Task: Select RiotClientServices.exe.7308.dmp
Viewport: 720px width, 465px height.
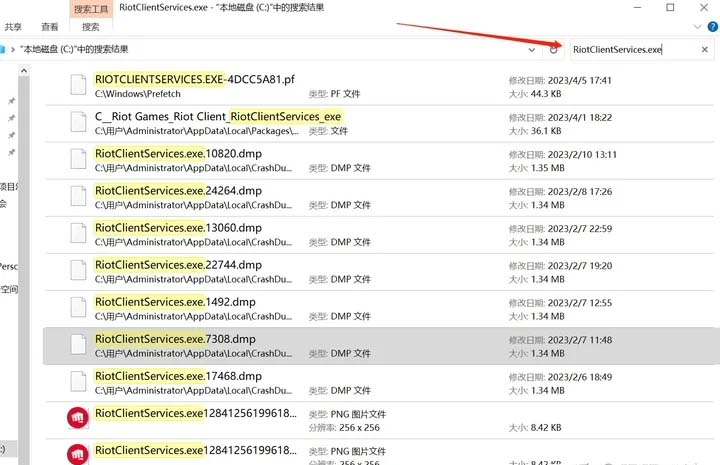Action: 379,346
